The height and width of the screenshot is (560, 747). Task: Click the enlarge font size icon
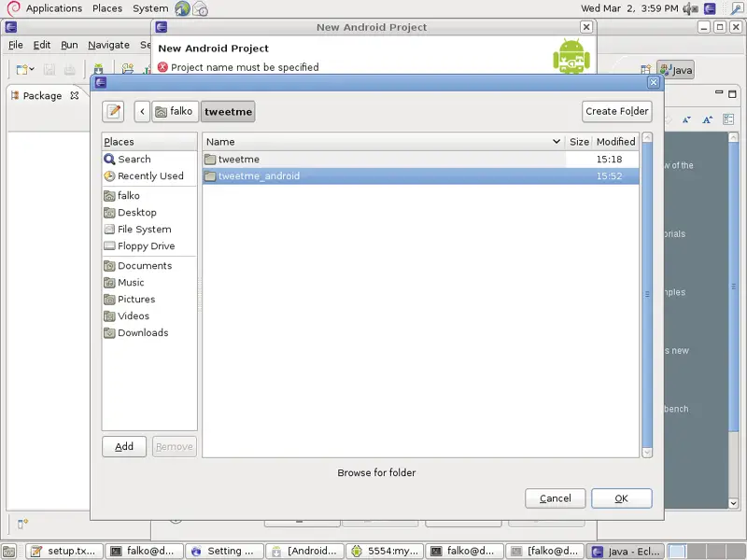pos(708,119)
